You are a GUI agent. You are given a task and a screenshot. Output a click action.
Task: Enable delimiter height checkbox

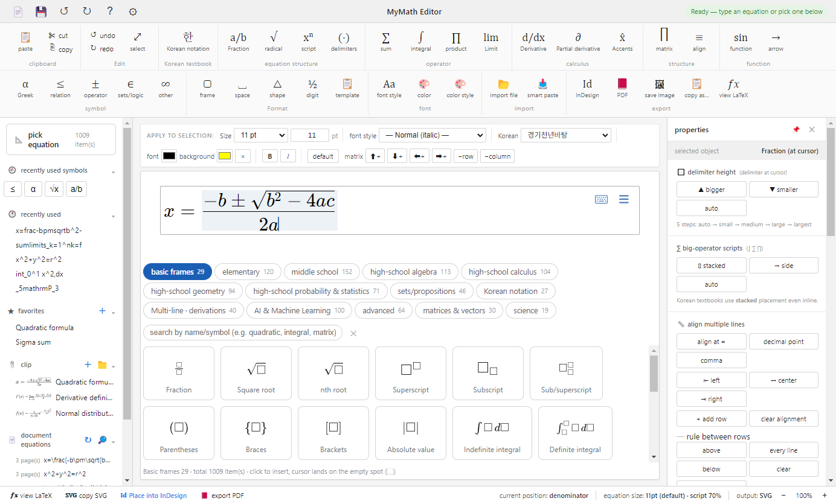tap(681, 172)
